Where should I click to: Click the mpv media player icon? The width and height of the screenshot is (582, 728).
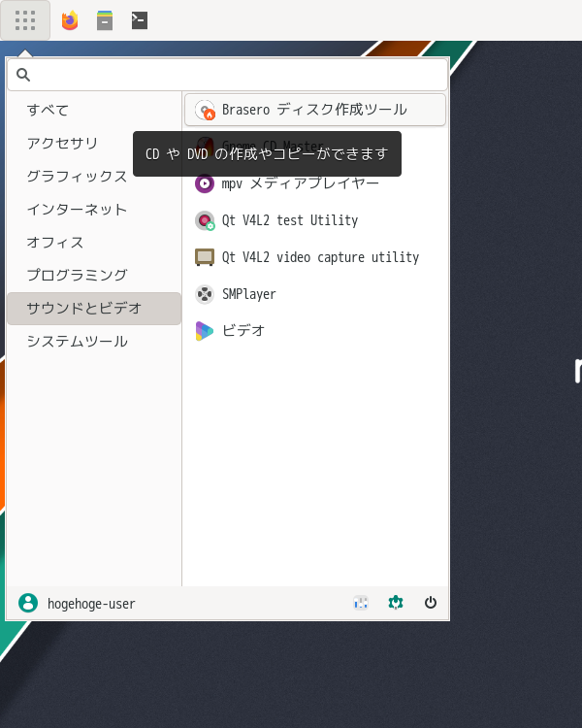[205, 183]
